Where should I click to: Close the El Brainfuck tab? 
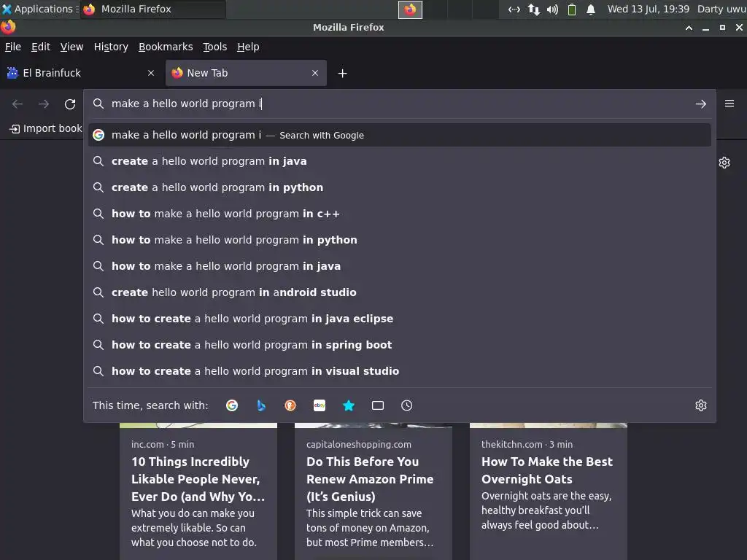click(x=151, y=73)
